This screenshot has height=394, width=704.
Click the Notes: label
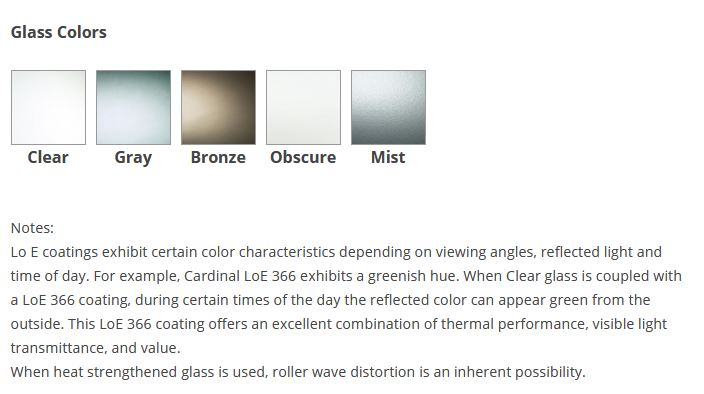click(32, 228)
